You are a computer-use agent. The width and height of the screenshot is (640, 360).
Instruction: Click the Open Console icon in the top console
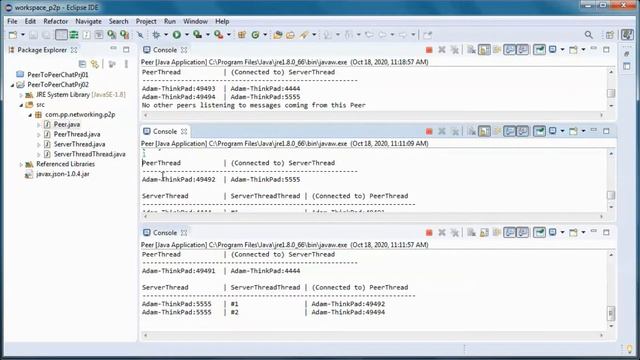tap(573, 50)
